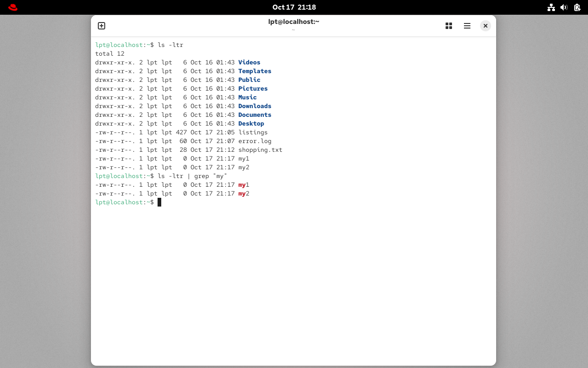The image size is (588, 368).
Task: Open the terminal hamburger menu
Action: pos(467,26)
